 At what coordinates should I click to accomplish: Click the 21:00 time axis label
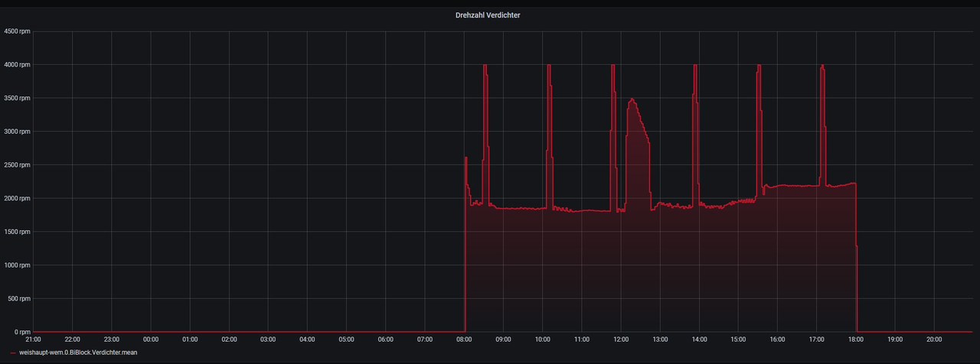coord(34,339)
